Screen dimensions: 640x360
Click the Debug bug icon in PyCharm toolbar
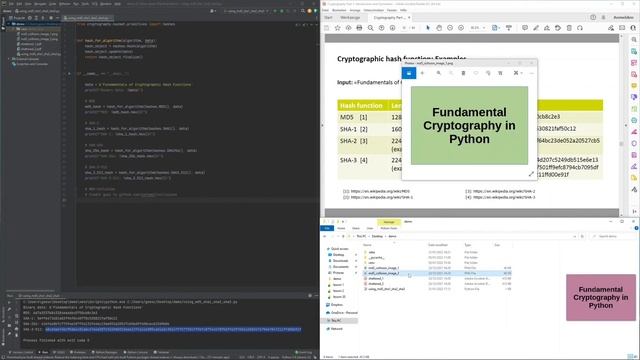pyautogui.click(x=282, y=11)
